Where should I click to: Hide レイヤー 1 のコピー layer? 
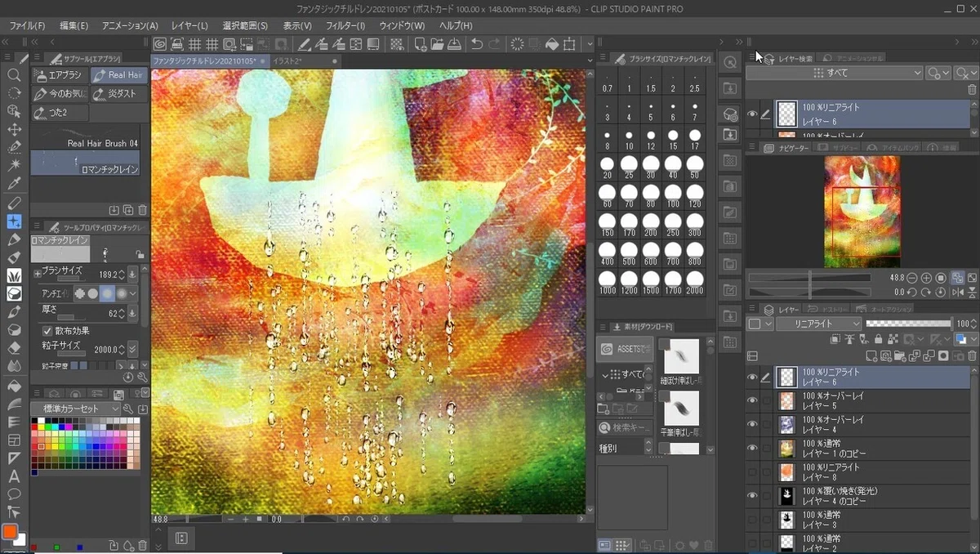coord(752,448)
